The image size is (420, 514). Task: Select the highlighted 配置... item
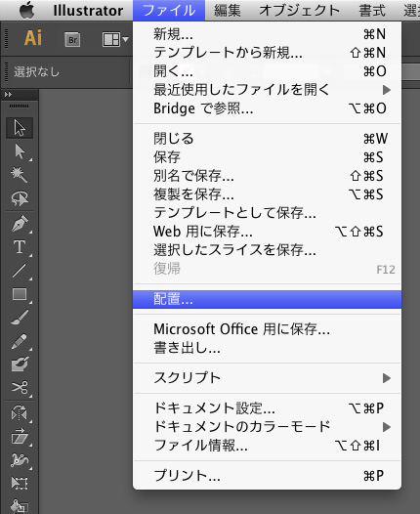268,299
